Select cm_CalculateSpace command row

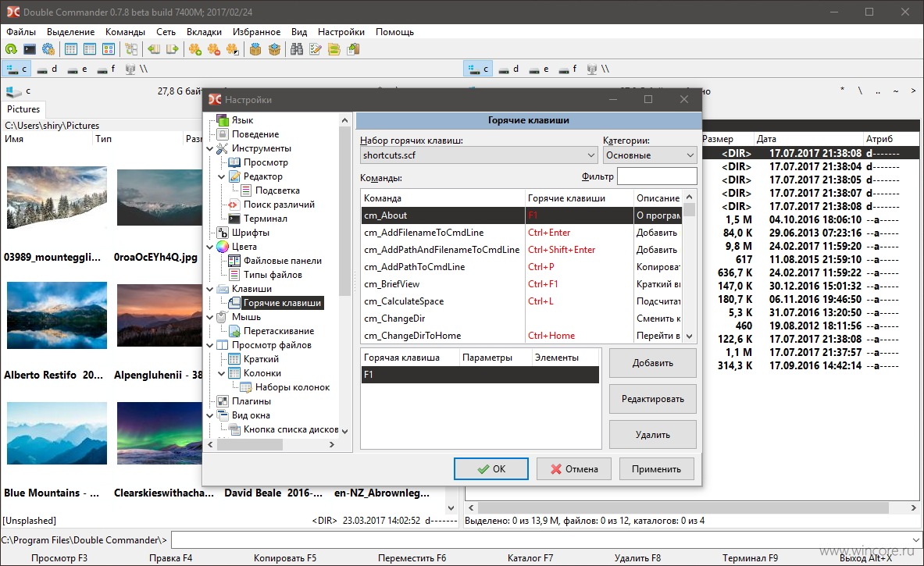[521, 301]
